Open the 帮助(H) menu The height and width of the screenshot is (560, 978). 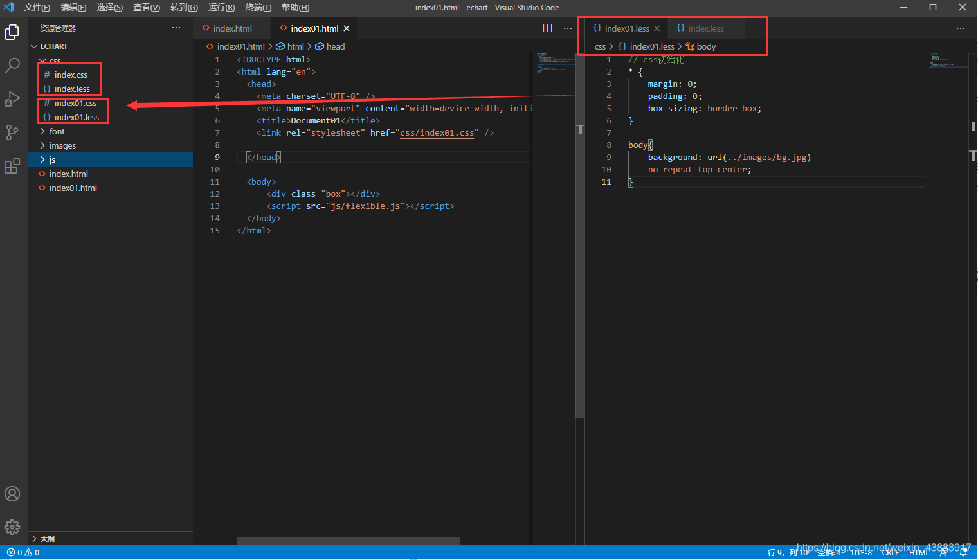point(295,7)
